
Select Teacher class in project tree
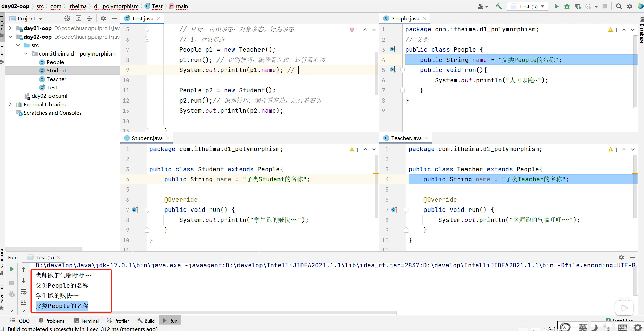tap(56, 79)
